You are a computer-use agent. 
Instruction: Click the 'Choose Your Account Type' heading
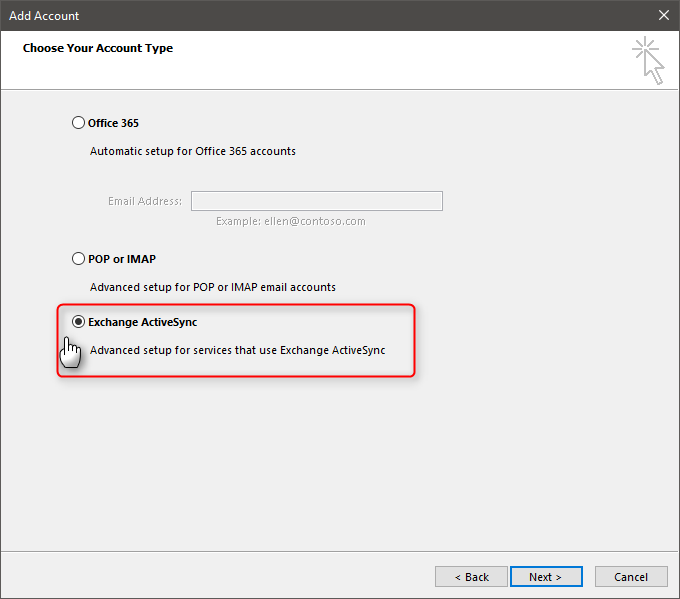[x=98, y=48]
